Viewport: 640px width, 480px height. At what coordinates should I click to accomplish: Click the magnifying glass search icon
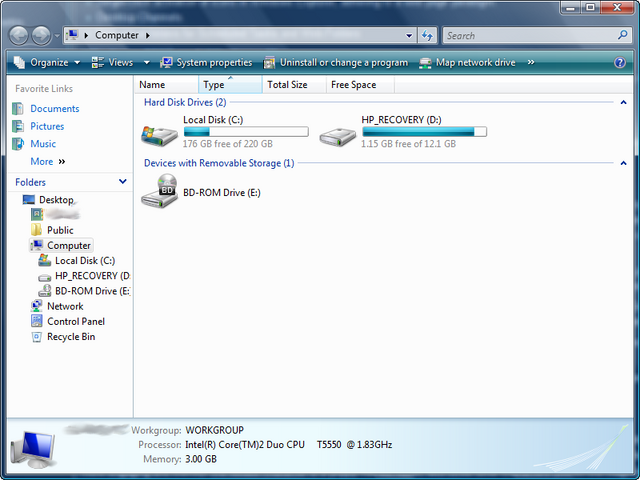(x=622, y=35)
